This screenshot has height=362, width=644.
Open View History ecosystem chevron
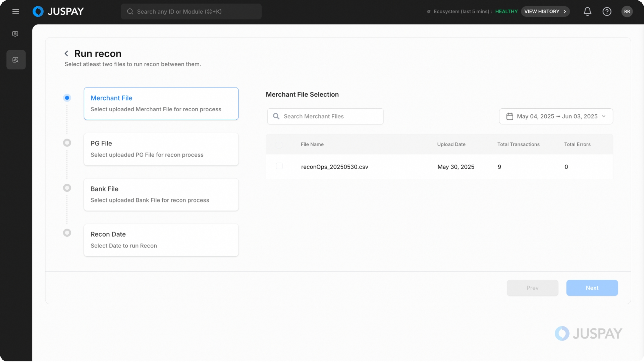(565, 12)
